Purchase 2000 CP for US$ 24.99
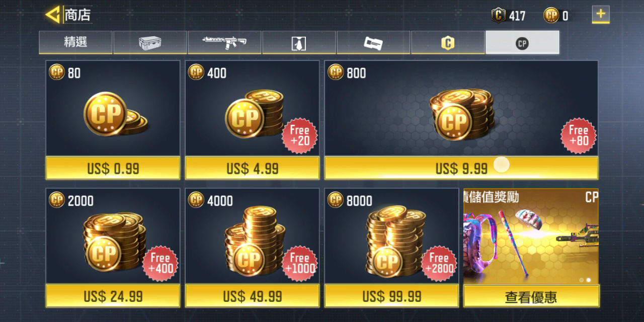Screen dimensions: 644x322 113,296
